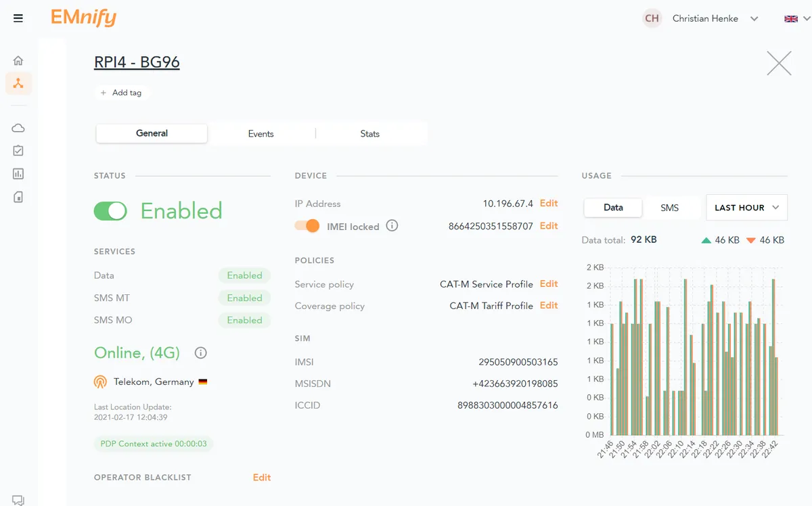Open the statistics chart sidebar icon
This screenshot has height=506, width=812.
pyautogui.click(x=18, y=174)
